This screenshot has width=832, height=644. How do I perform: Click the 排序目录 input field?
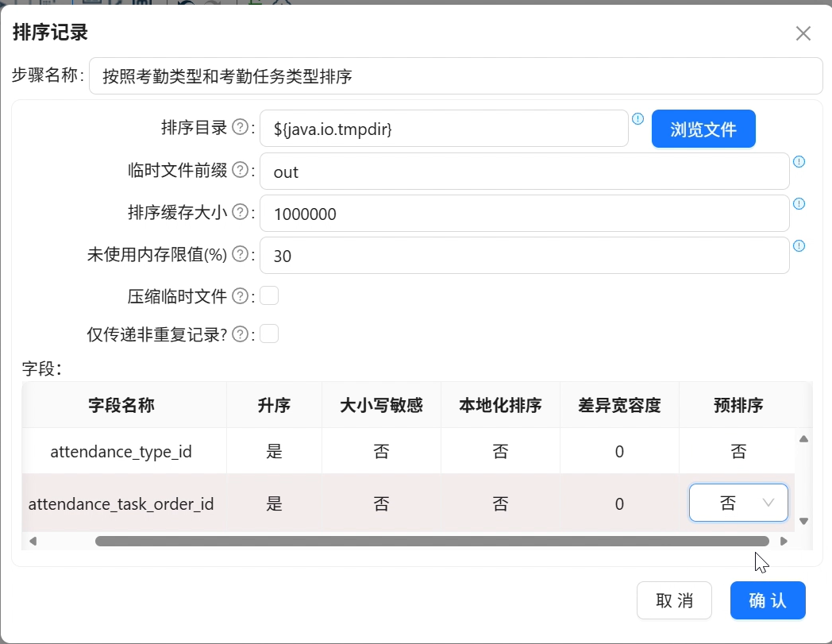(444, 129)
